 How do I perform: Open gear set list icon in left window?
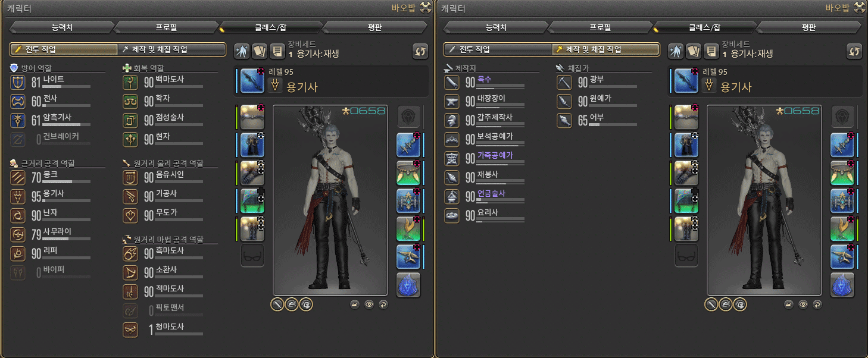[277, 51]
